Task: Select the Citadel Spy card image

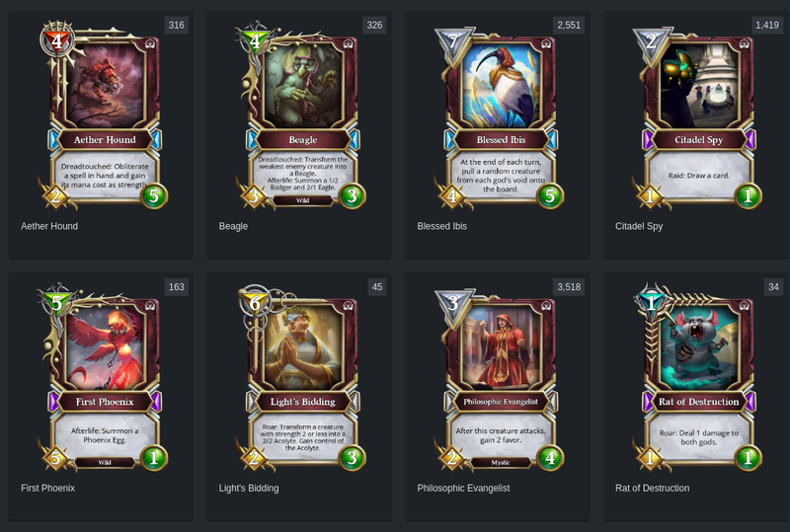Action: 698,115
